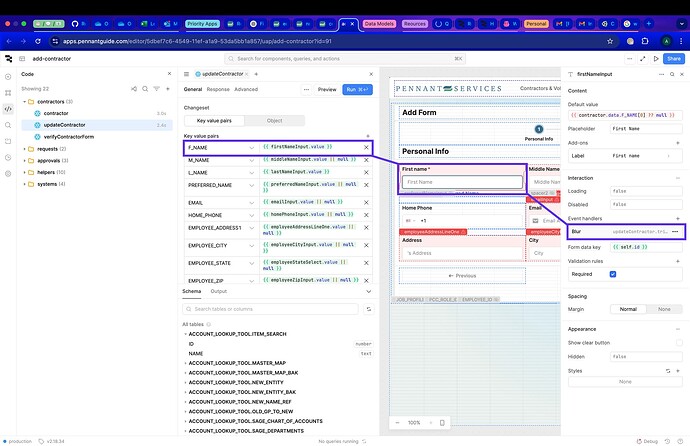Click the Previous button in form
Screen dimensions: 690x446
462,276
